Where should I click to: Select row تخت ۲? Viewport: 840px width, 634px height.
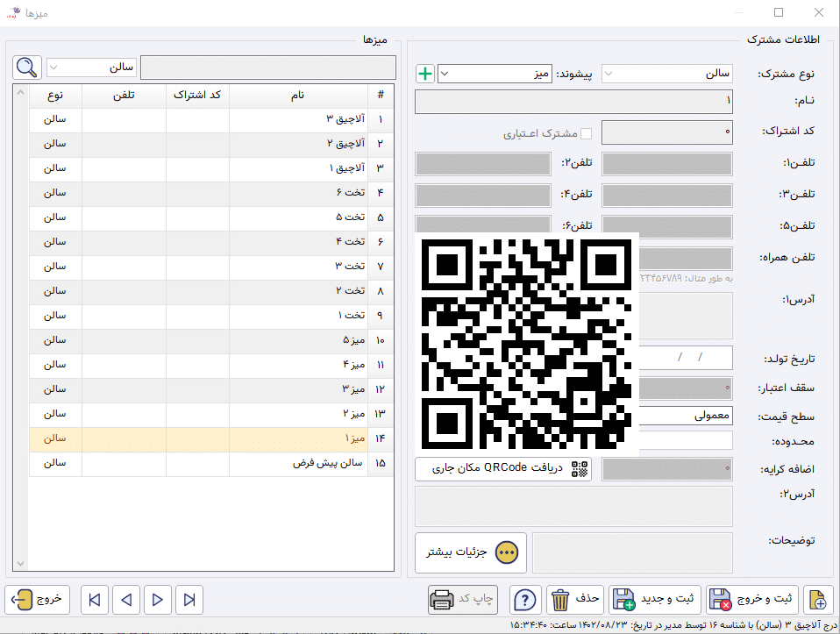(x=211, y=291)
